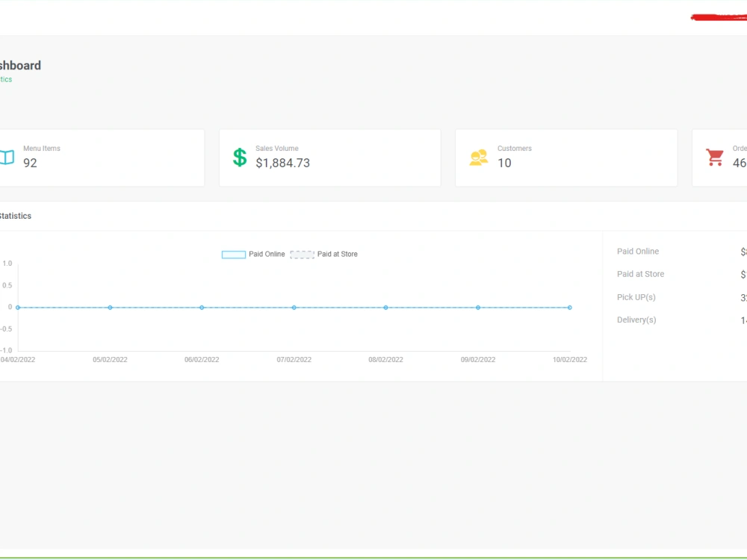This screenshot has height=560, width=747.
Task: Click the green dollar sign Sales Volume icon
Action: point(240,158)
